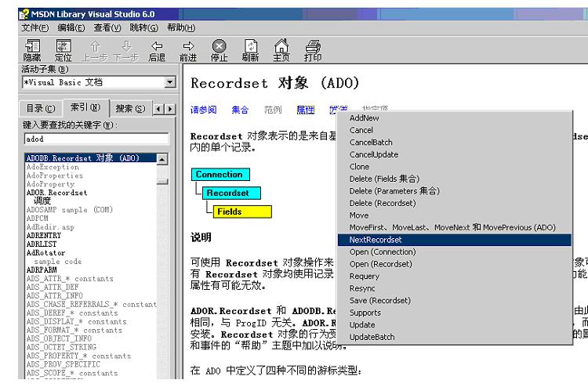This screenshot has height=387, width=588.
Task: Click the 范例 link
Action: tap(273, 110)
